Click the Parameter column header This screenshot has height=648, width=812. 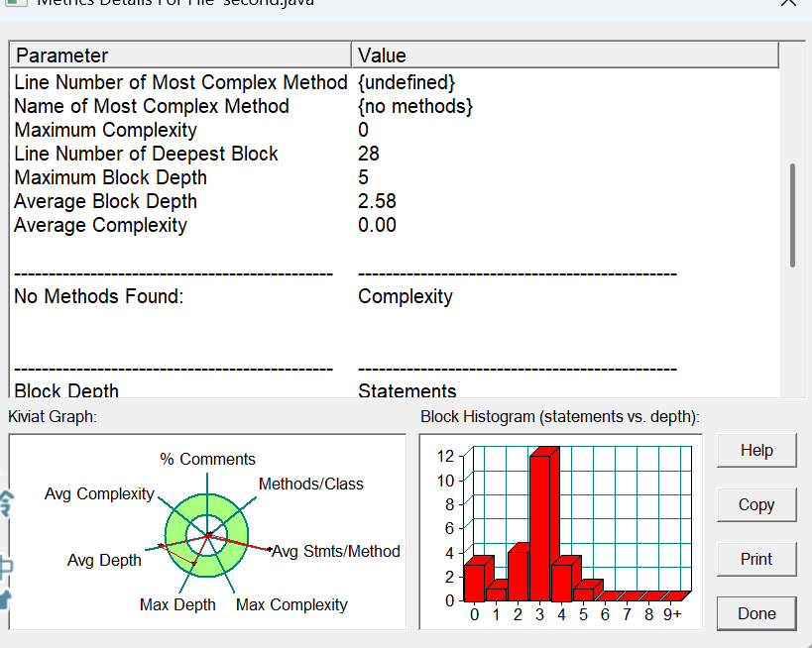click(180, 55)
